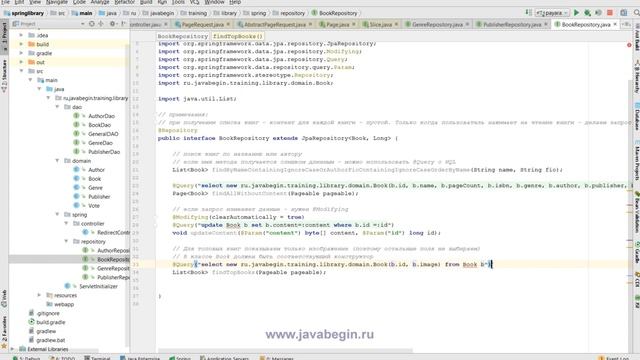This screenshot has width=640, height=360.
Task: Switch to PublisherRepository.java tab
Action: [x=512, y=24]
